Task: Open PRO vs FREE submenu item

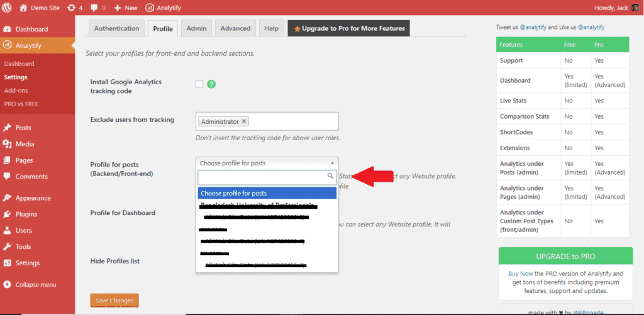Action: [x=21, y=104]
